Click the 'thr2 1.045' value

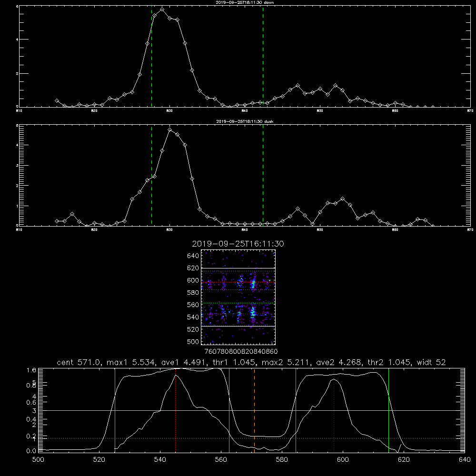tap(390, 362)
